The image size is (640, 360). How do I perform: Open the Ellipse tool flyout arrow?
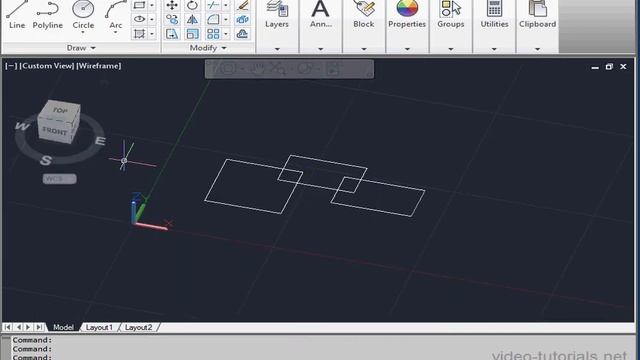[x=152, y=19]
